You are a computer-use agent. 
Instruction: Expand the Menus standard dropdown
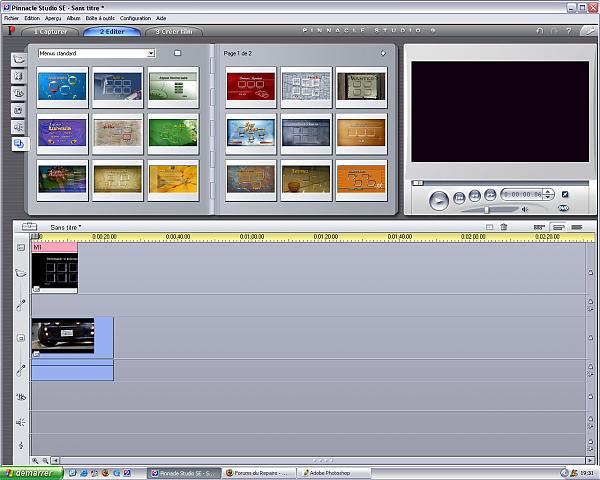click(x=151, y=53)
